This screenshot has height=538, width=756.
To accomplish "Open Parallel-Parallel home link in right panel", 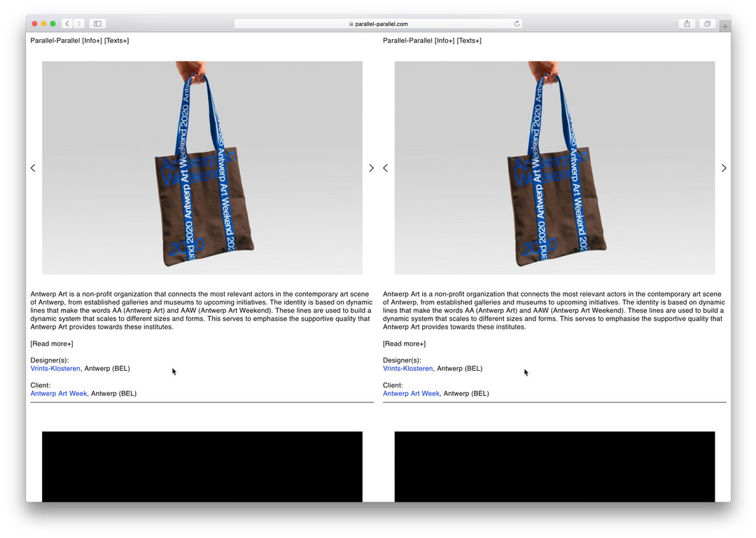I will pos(407,41).
